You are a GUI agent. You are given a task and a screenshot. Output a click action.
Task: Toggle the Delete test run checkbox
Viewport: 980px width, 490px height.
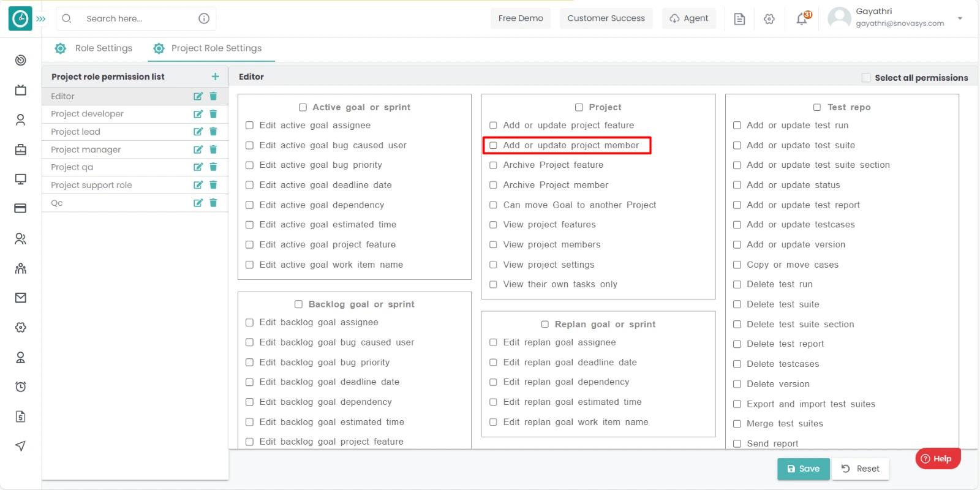pos(737,284)
